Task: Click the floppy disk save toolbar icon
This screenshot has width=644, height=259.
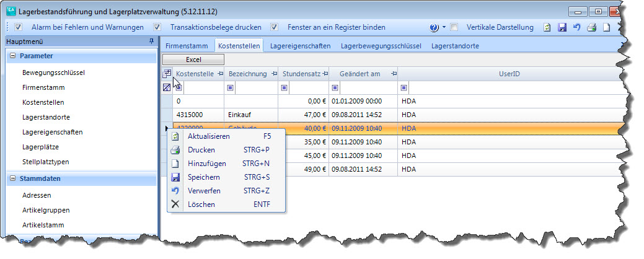Action: (562, 27)
